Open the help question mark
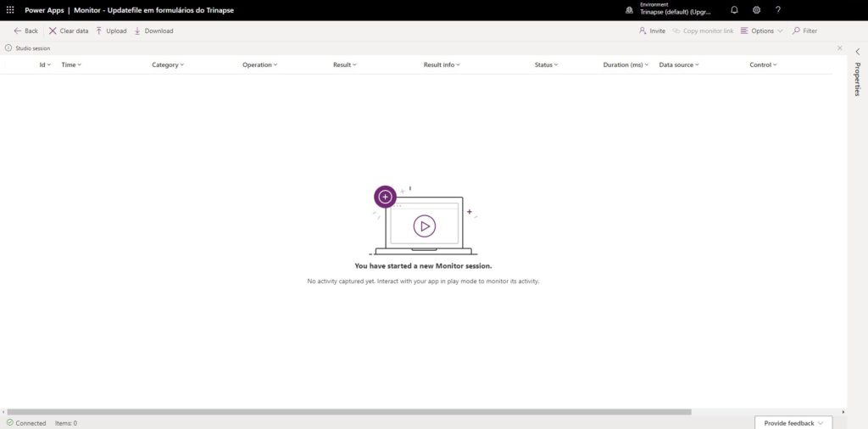This screenshot has height=429, width=868. (778, 10)
